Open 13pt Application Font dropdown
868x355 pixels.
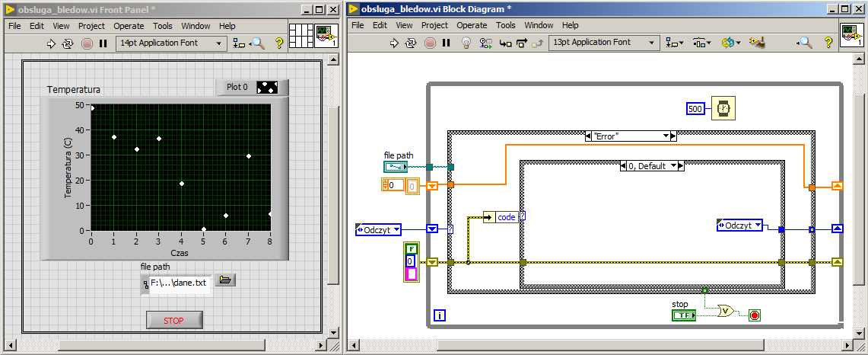(603, 43)
